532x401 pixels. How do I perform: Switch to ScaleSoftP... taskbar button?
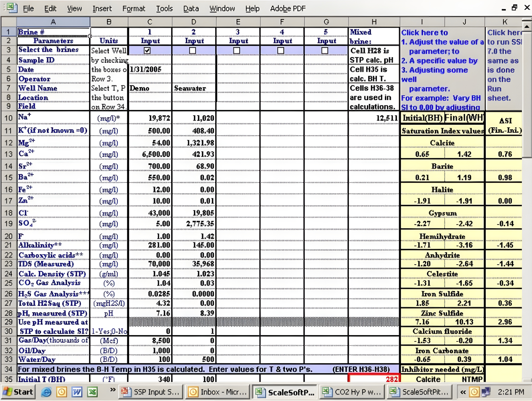(284, 392)
